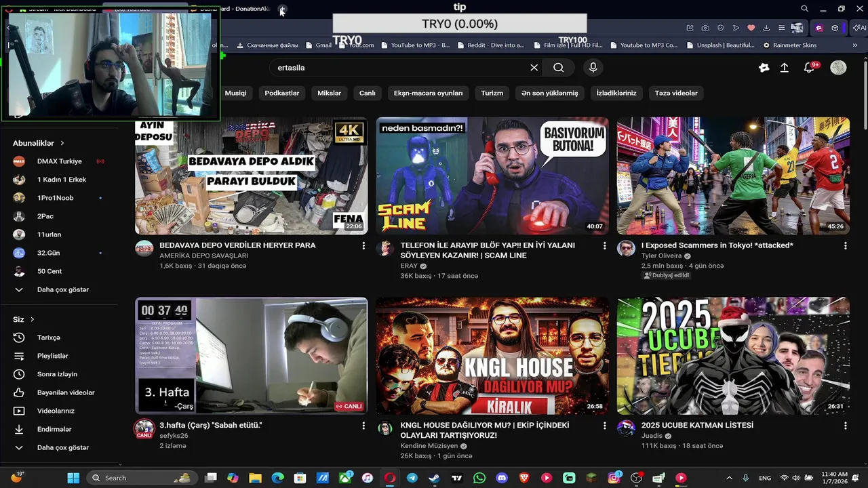The image size is (868, 488).
Task: Open more options for KNGL HOUSE video
Action: [604, 426]
